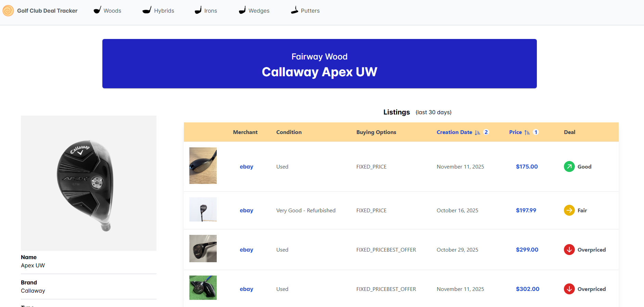Click the Hybrids club icon

coord(147,10)
